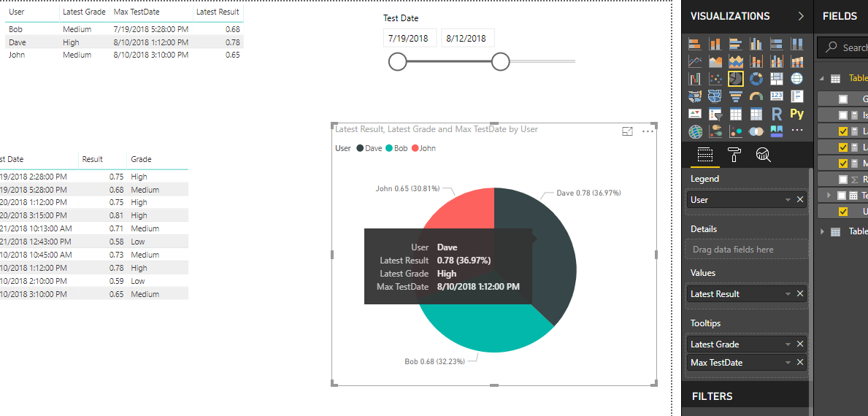The image size is (868, 416).
Task: Collapse the first Table in Fields pane
Action: [822, 79]
